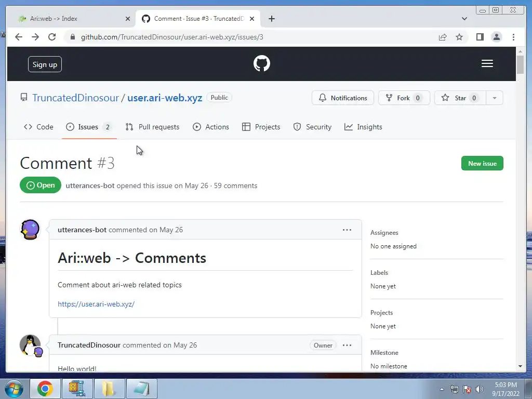Go back with the browser back arrow
Screen dimensions: 532x399
pos(19,37)
